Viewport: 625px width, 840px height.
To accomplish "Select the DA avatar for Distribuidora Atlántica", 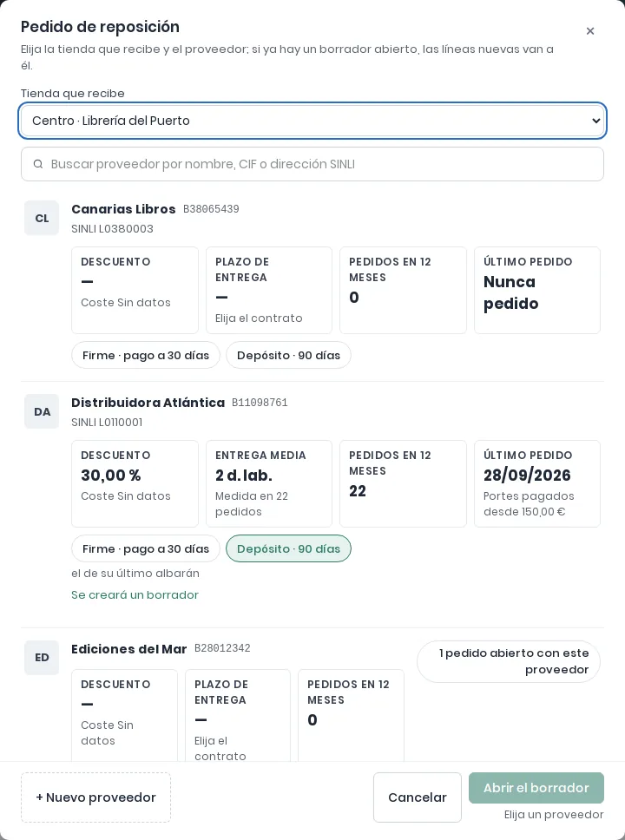I will point(42,411).
